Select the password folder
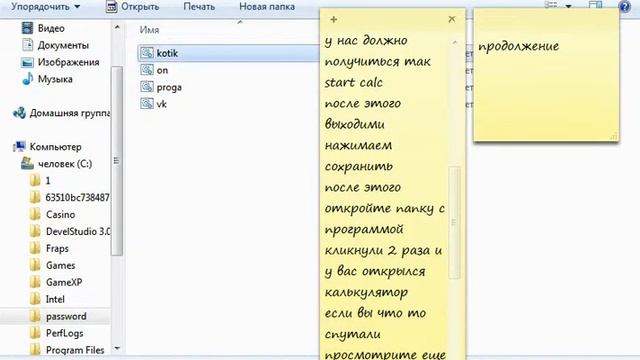Image resolution: width=640 pixels, height=360 pixels. click(66, 316)
